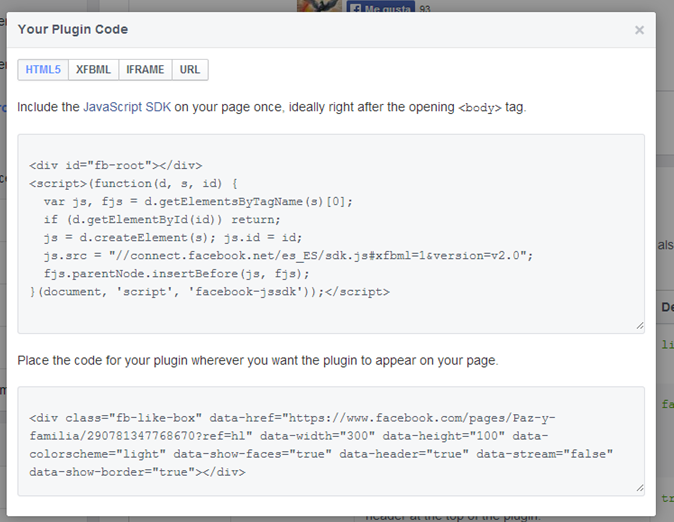Select the HTML5 tab
The image size is (674, 522).
click(43, 70)
